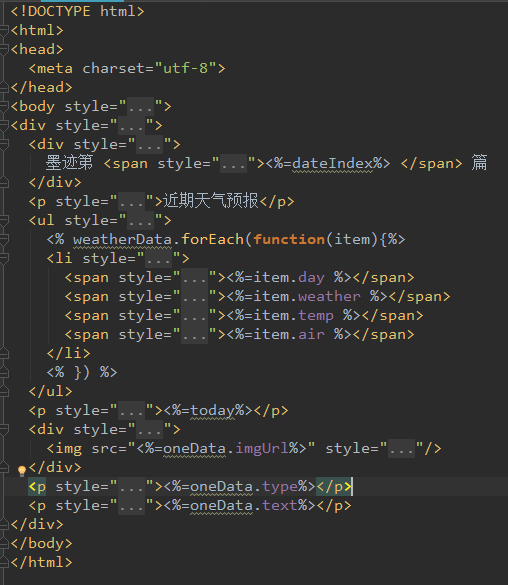Click highlighted opening <p tag on oneData.type line
This screenshot has height=585, width=508.
tap(37, 487)
